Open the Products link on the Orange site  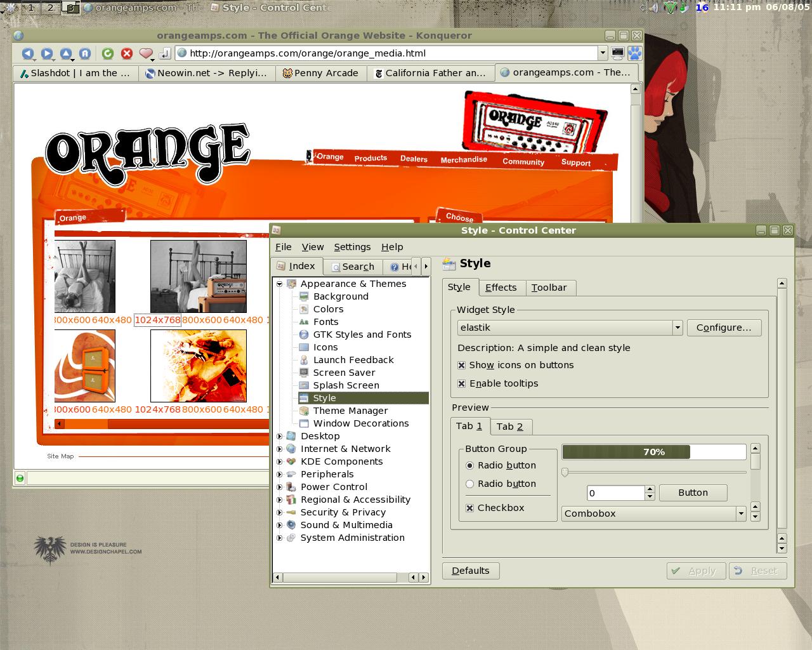point(370,158)
